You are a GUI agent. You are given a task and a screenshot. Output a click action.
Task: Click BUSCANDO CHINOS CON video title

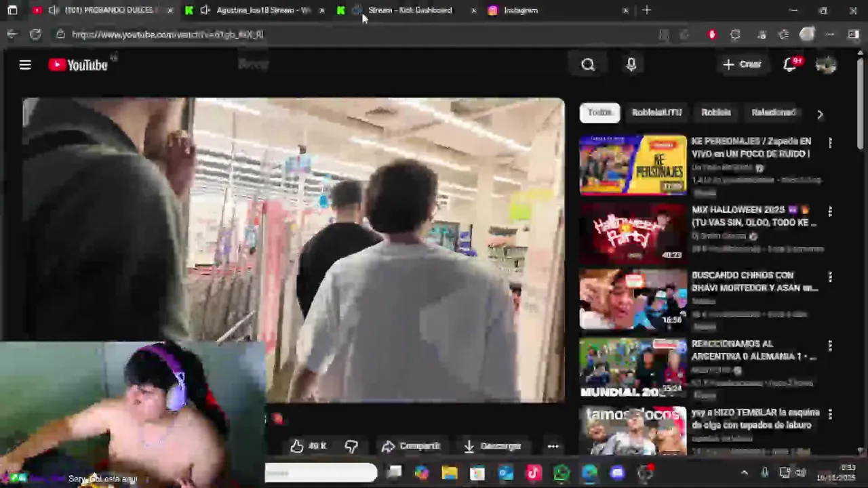[x=755, y=281]
